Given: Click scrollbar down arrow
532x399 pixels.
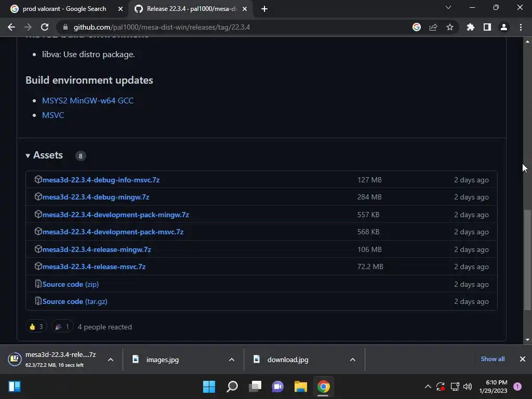Looking at the screenshot, I should click(527, 340).
